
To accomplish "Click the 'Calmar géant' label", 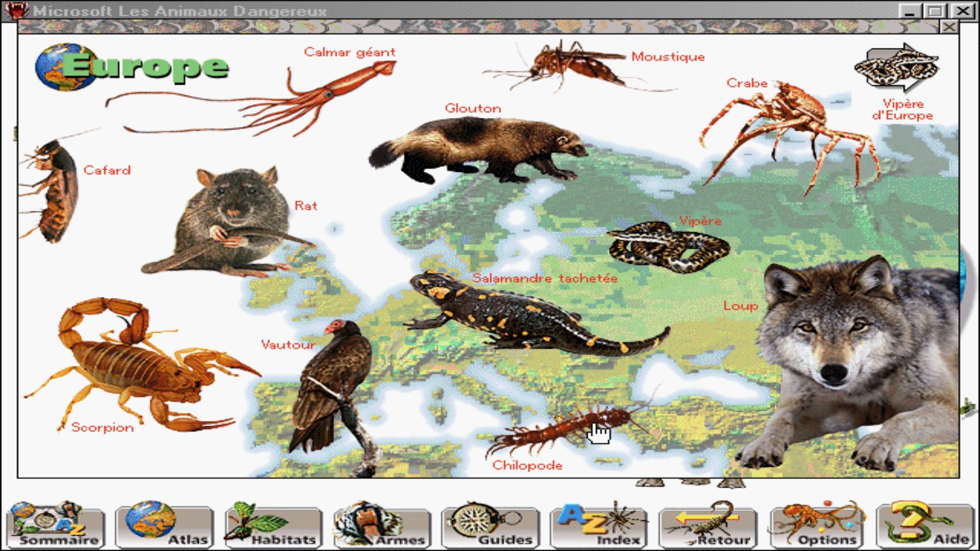I will [350, 52].
